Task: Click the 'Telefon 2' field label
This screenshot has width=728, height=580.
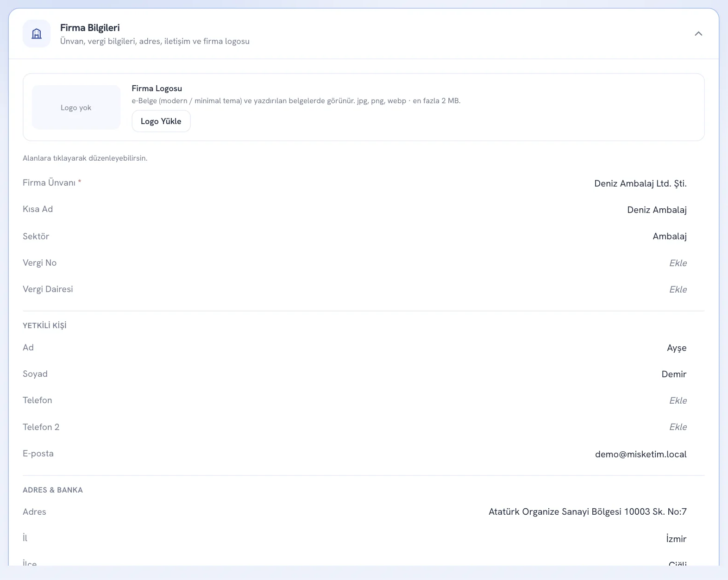Action: point(41,427)
